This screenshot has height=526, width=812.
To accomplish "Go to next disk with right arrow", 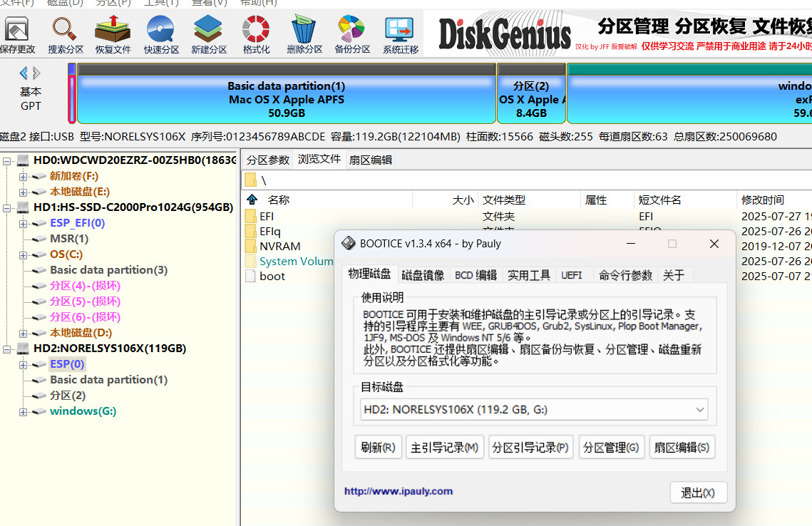I will [x=36, y=73].
